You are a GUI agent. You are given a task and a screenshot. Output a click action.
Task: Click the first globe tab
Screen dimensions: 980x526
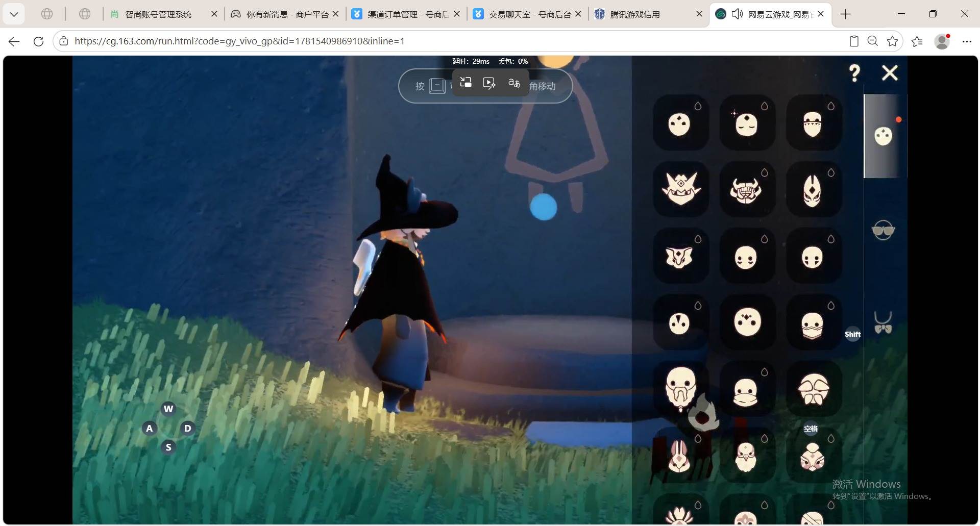tap(47, 14)
